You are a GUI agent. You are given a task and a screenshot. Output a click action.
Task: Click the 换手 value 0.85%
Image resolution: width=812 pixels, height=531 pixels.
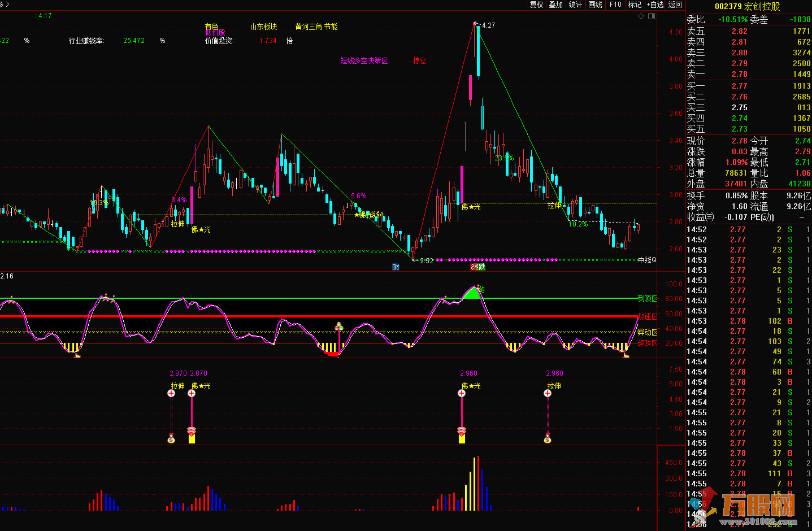737,195
